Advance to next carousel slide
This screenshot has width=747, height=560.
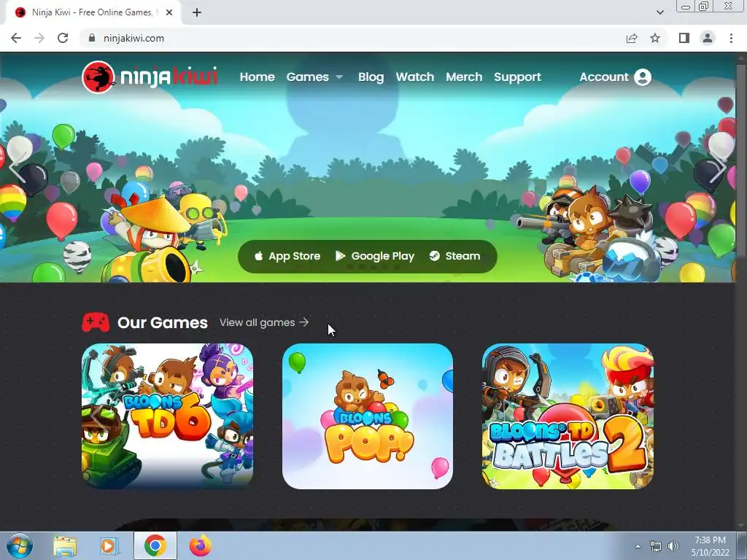point(717,168)
